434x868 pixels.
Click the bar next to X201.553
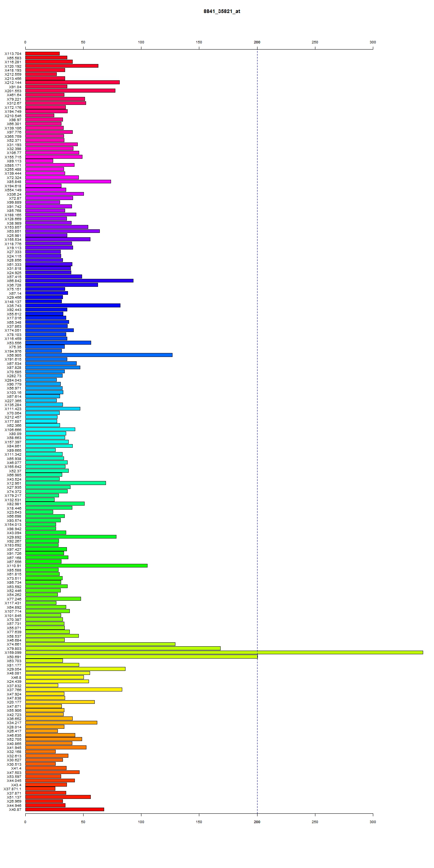pyautogui.click(x=70, y=91)
